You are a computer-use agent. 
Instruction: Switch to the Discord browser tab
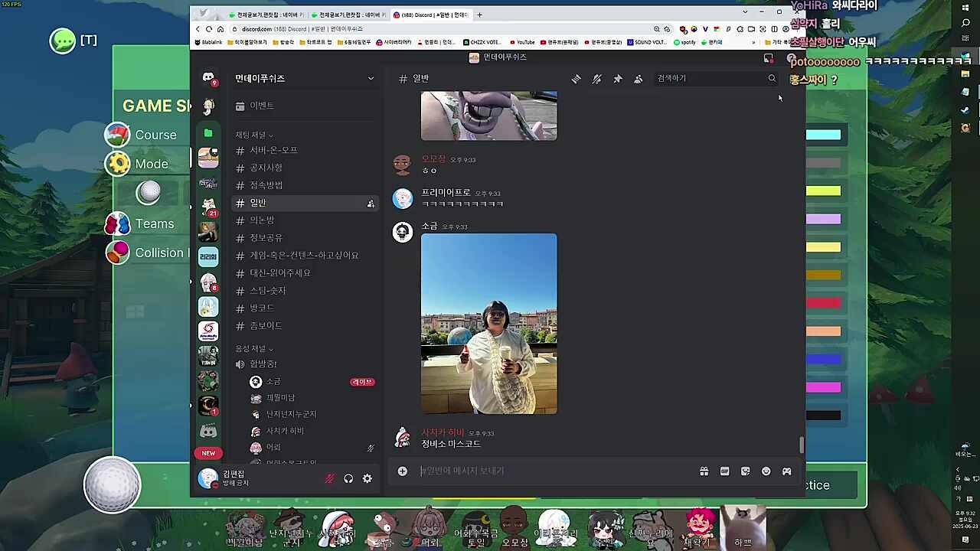[430, 15]
